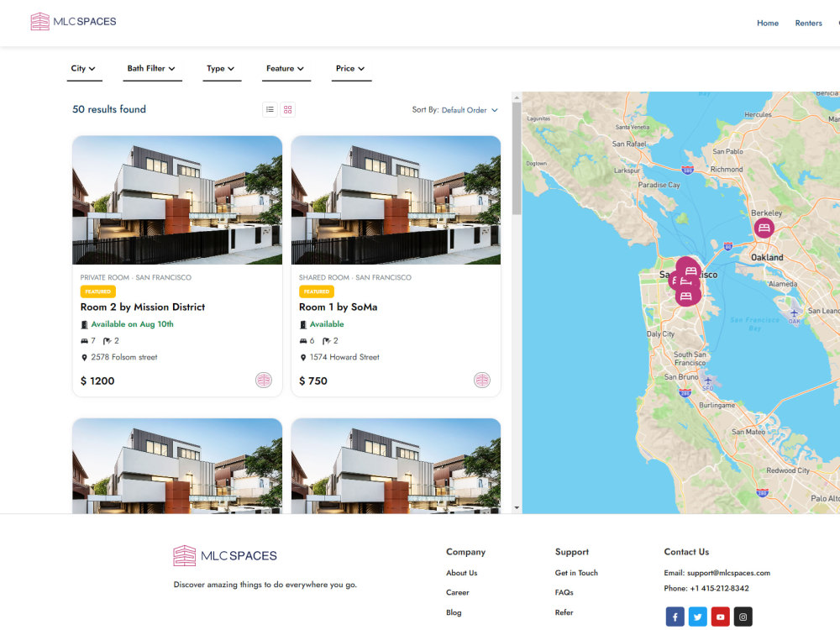Click Mission District listing photo

tap(177, 200)
